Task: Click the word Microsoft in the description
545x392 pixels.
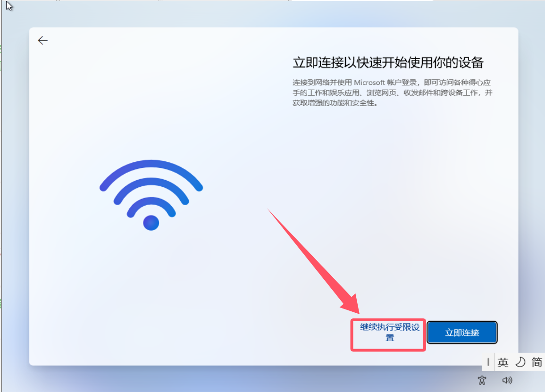Action: pos(369,83)
